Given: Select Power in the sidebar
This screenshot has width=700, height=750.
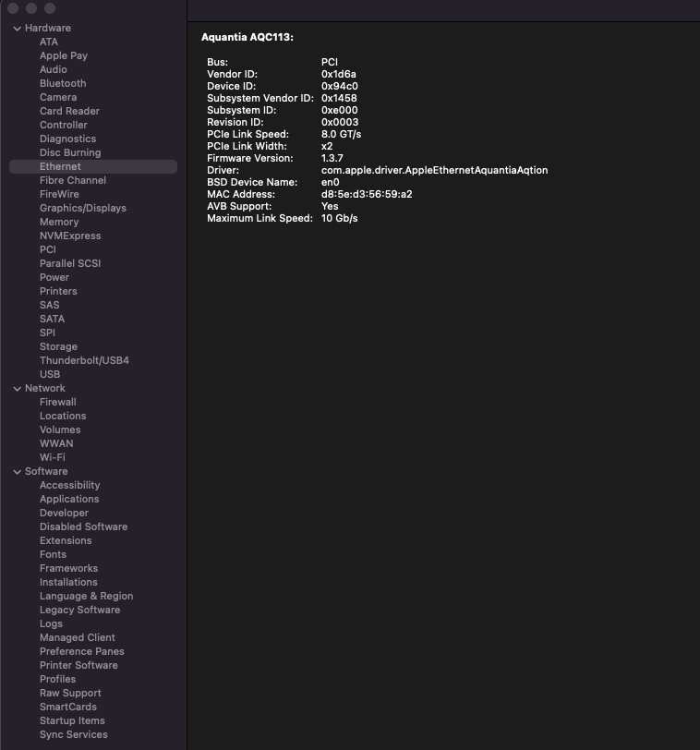Looking at the screenshot, I should click(54, 278).
